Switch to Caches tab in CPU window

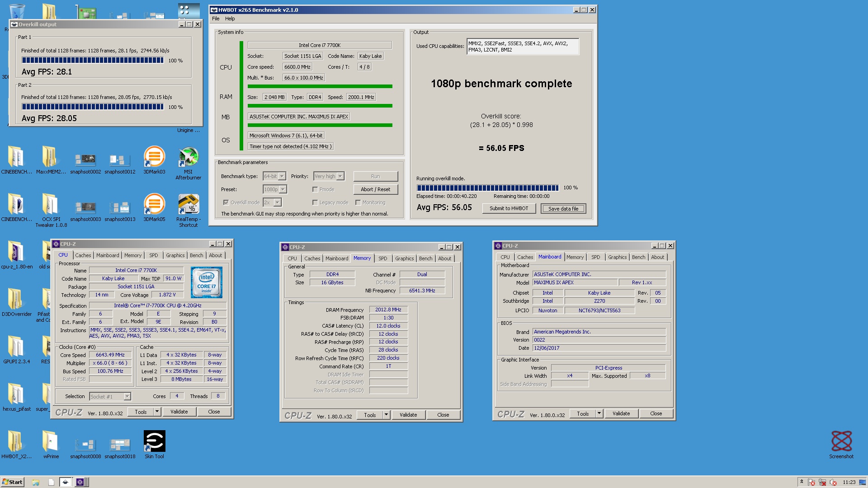click(83, 255)
